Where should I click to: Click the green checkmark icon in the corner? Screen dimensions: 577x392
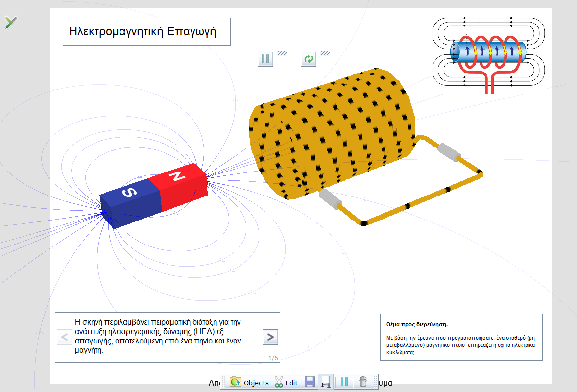coord(11,22)
